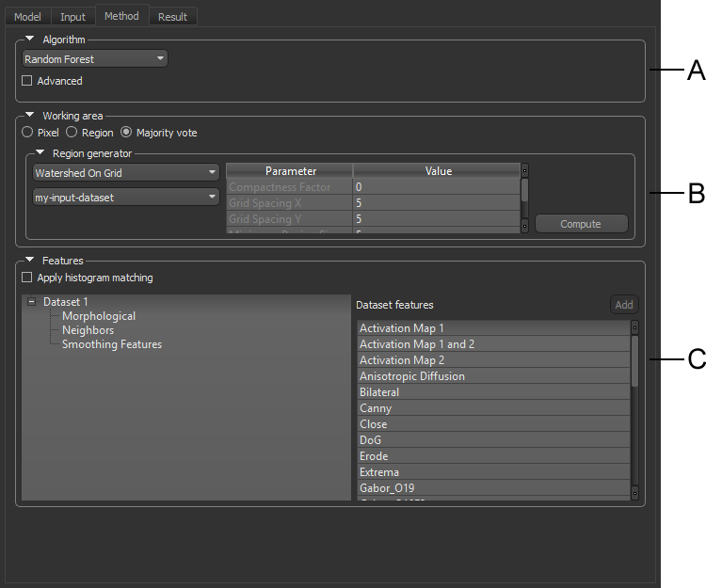Collapse the Features section triangle
This screenshot has width=706, height=588.
(30, 261)
